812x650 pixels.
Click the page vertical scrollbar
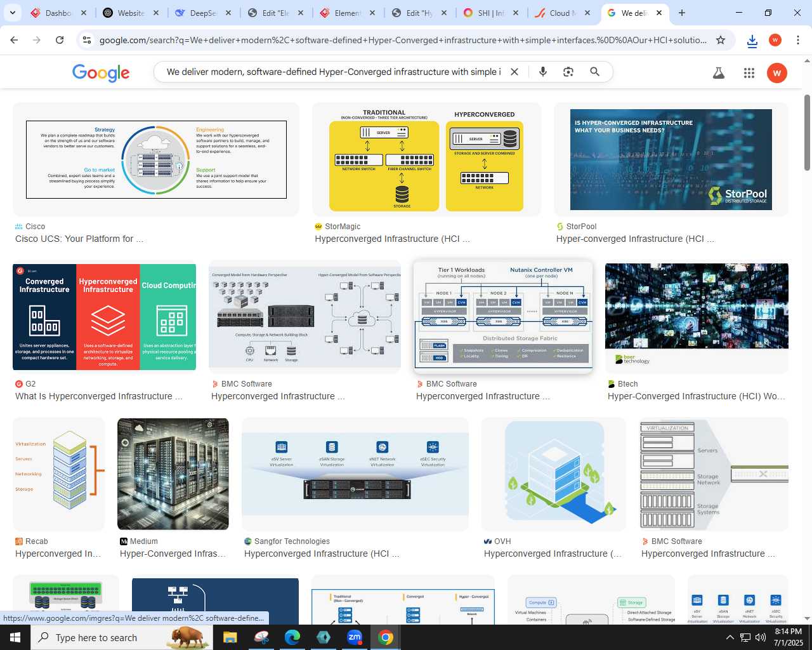click(x=807, y=133)
